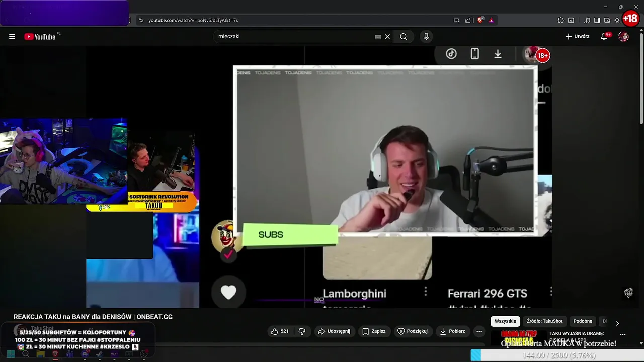
Task: Open Leo AI sparkle icon
Action: (x=617, y=20)
